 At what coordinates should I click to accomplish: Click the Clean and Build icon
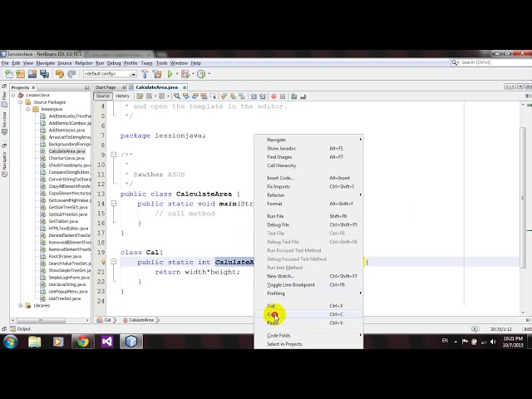[x=157, y=74]
